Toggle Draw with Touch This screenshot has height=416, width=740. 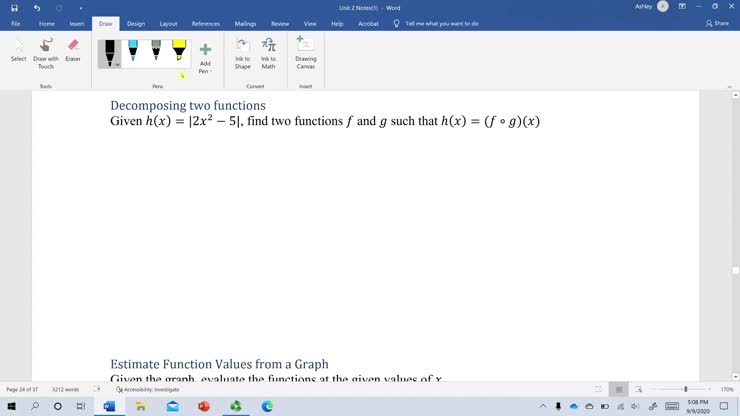point(46,54)
